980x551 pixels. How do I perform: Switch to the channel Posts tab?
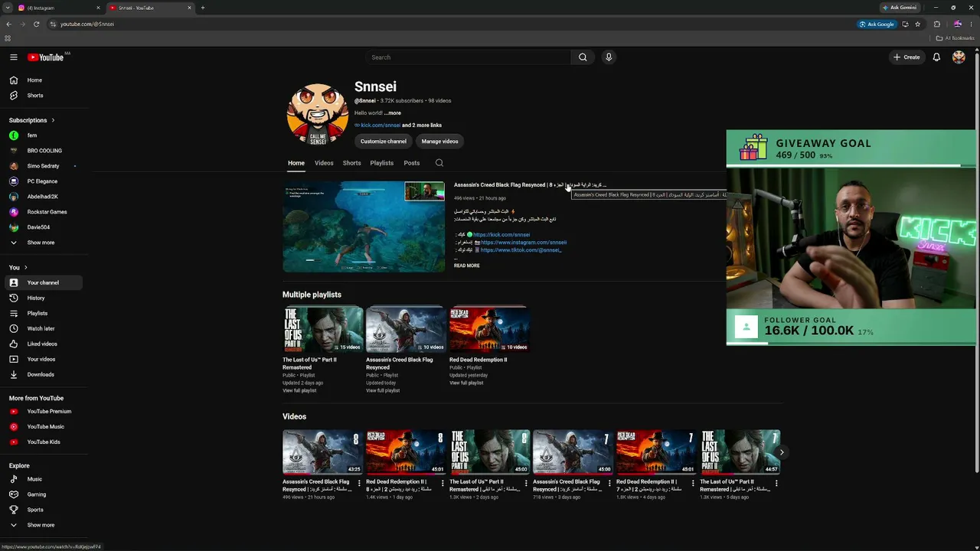pyautogui.click(x=412, y=163)
